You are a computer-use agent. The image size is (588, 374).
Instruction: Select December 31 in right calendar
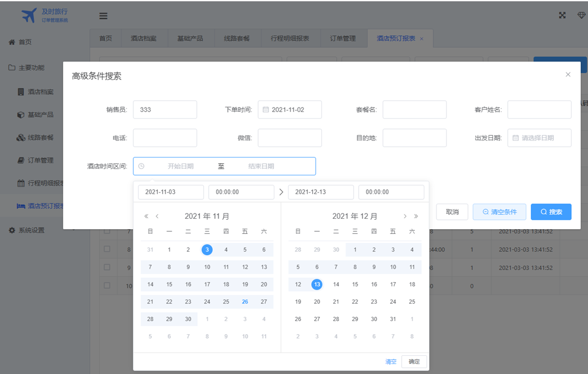pyautogui.click(x=393, y=319)
